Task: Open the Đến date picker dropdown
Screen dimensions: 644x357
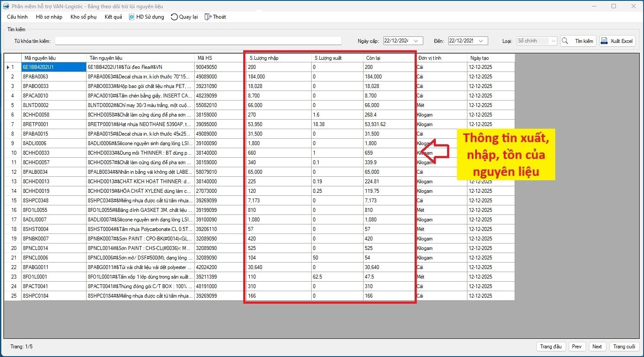Action: [x=481, y=41]
